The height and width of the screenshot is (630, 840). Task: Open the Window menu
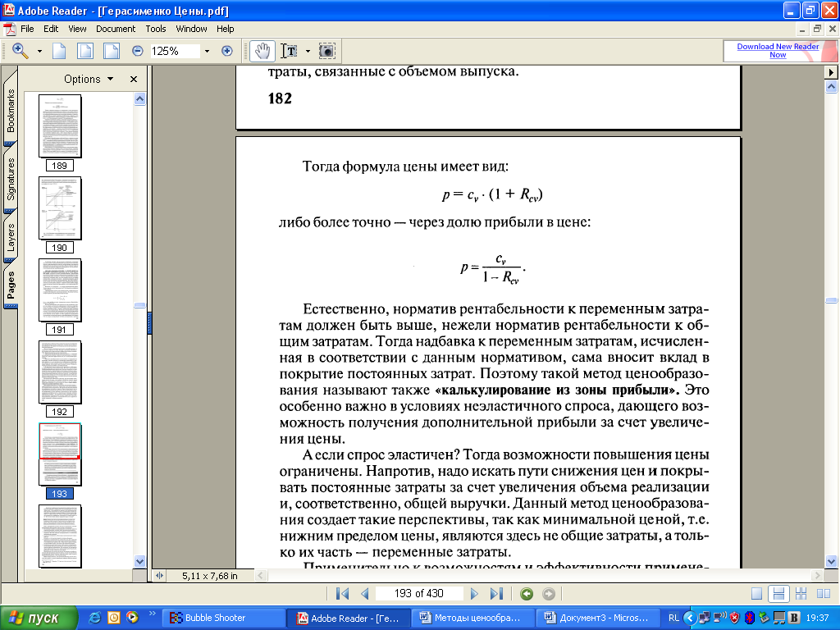191,29
